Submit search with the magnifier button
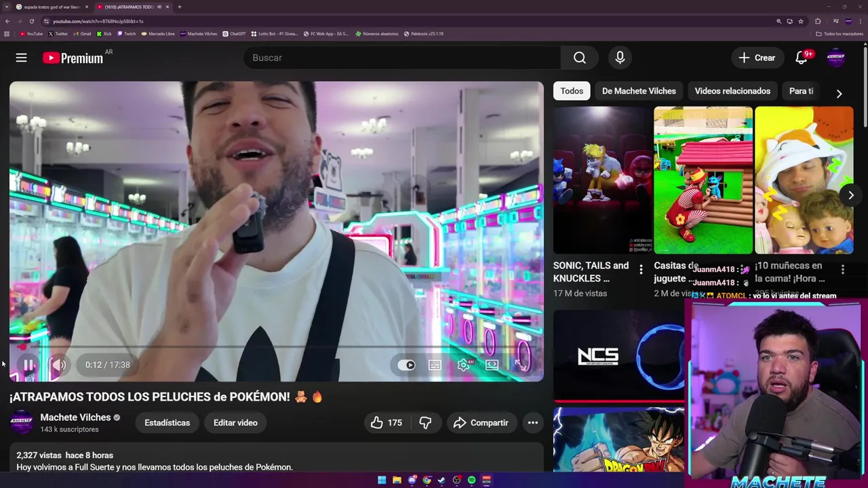 click(x=580, y=58)
